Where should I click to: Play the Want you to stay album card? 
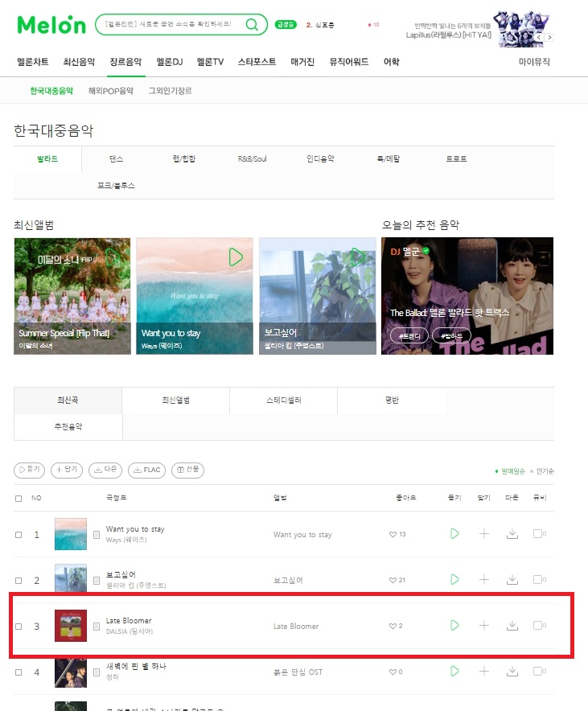[x=236, y=257]
